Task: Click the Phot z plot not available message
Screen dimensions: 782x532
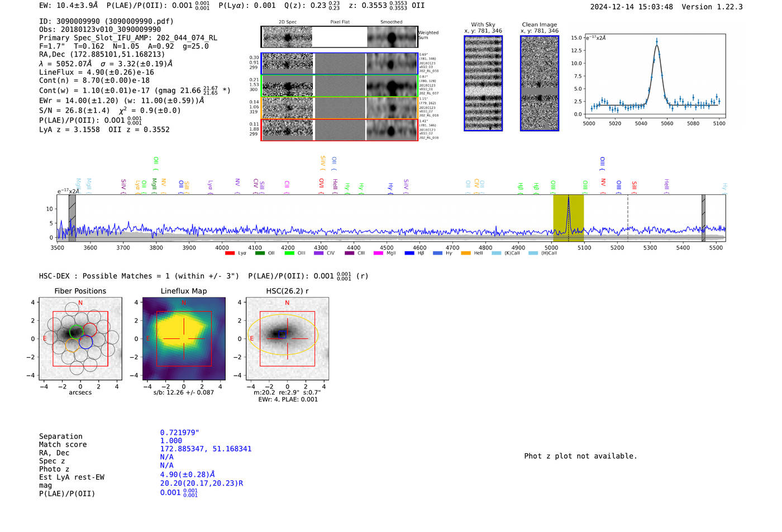Action: click(580, 456)
